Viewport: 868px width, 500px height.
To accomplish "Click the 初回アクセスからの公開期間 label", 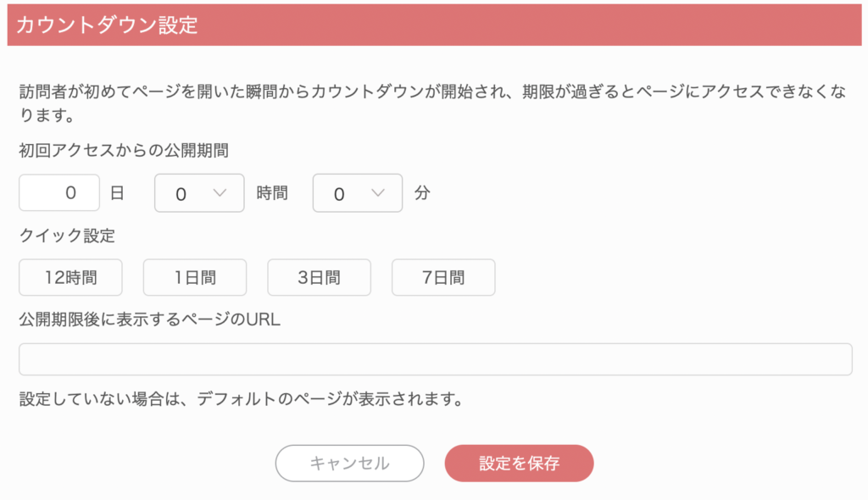I will pos(124,150).
